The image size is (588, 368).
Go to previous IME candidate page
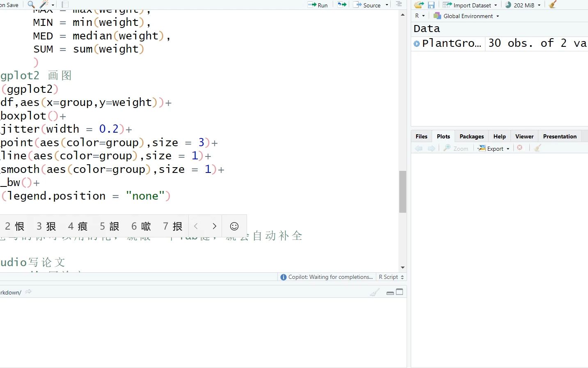(x=196, y=226)
